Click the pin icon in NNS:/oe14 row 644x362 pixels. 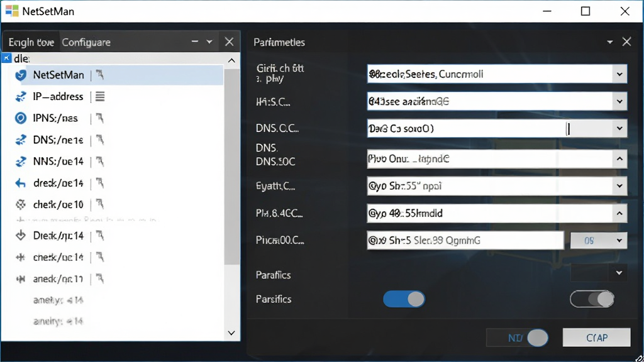click(100, 162)
